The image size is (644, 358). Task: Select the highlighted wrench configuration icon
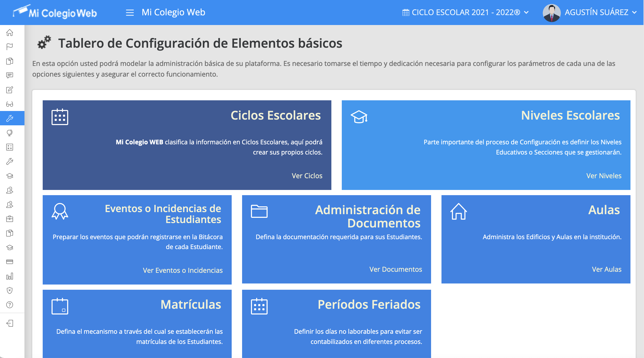10,118
